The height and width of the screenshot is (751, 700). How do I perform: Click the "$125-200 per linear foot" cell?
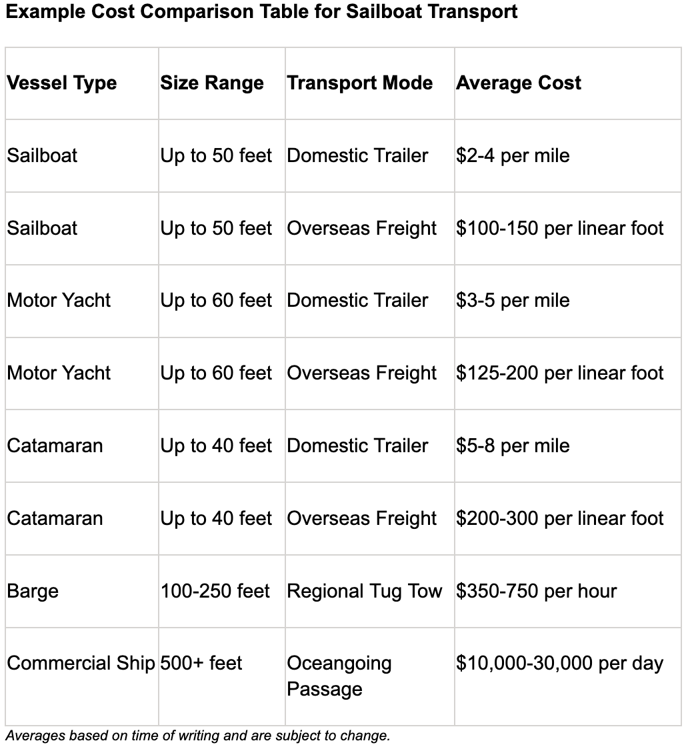(560, 373)
